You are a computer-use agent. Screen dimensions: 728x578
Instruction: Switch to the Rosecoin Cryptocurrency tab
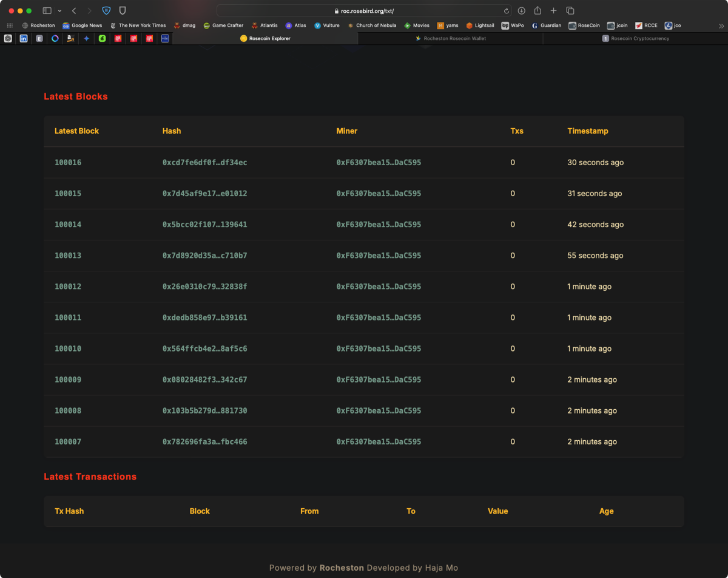coord(635,38)
